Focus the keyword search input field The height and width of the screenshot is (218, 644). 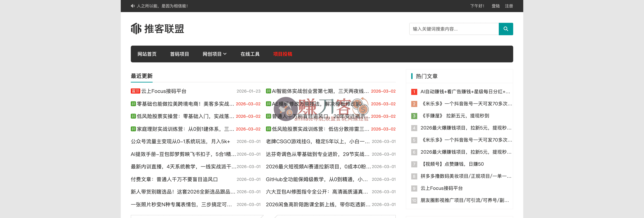click(454, 29)
